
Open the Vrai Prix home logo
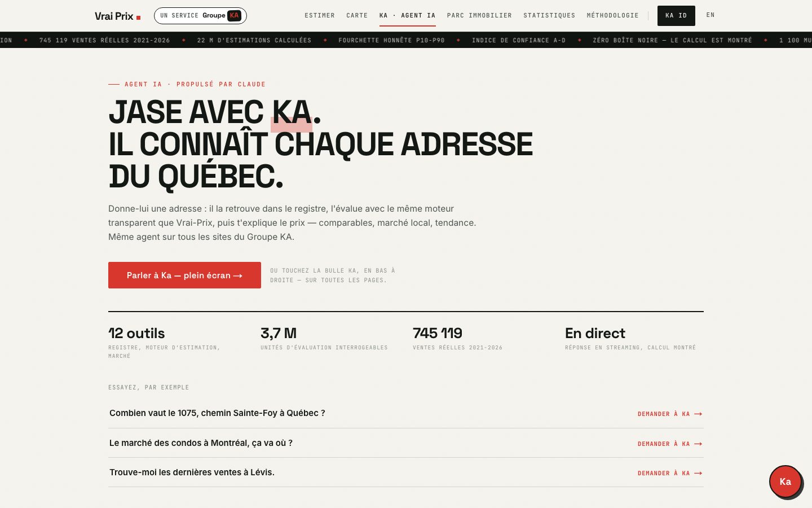pos(118,16)
